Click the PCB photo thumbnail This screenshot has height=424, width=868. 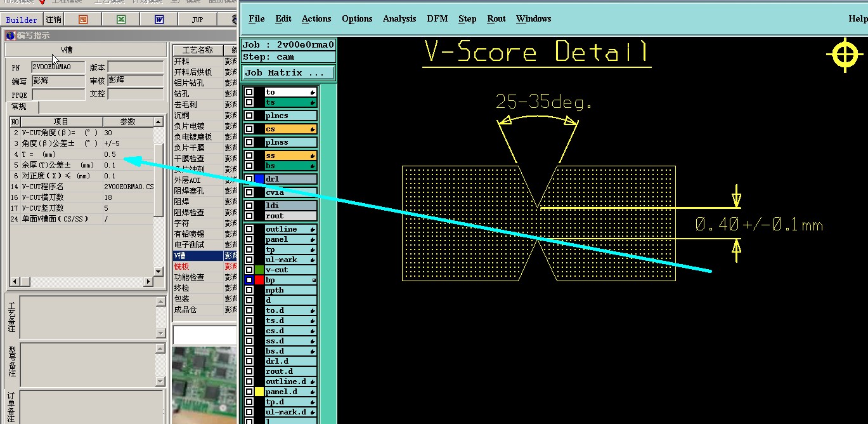tap(204, 385)
